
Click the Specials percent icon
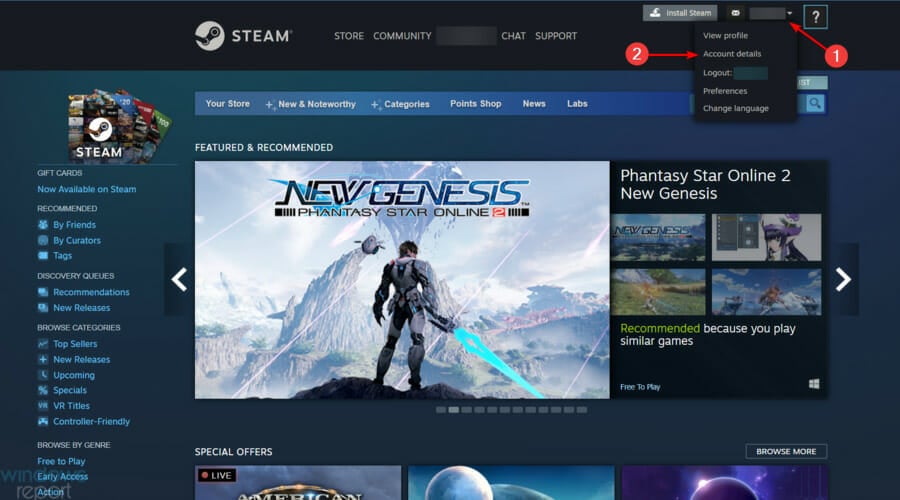pos(43,390)
